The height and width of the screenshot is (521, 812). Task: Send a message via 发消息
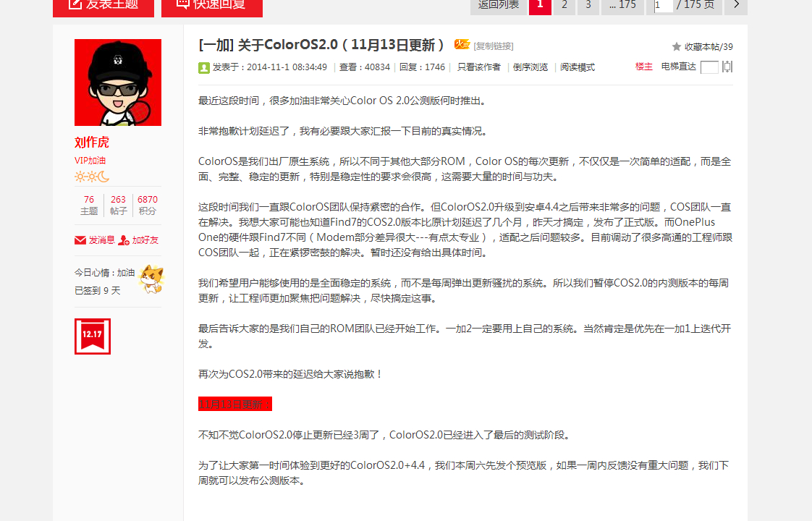95,240
